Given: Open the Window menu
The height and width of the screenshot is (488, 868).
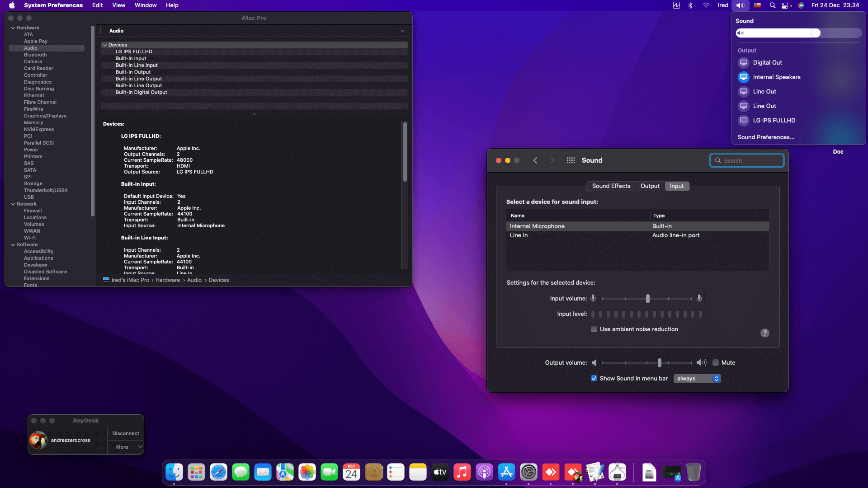Looking at the screenshot, I should [146, 5].
